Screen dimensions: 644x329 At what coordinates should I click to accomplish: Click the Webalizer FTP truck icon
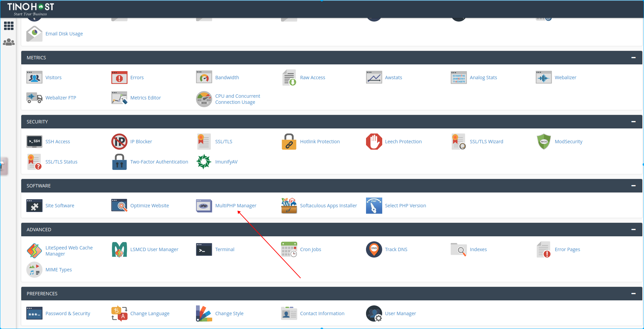click(x=34, y=98)
